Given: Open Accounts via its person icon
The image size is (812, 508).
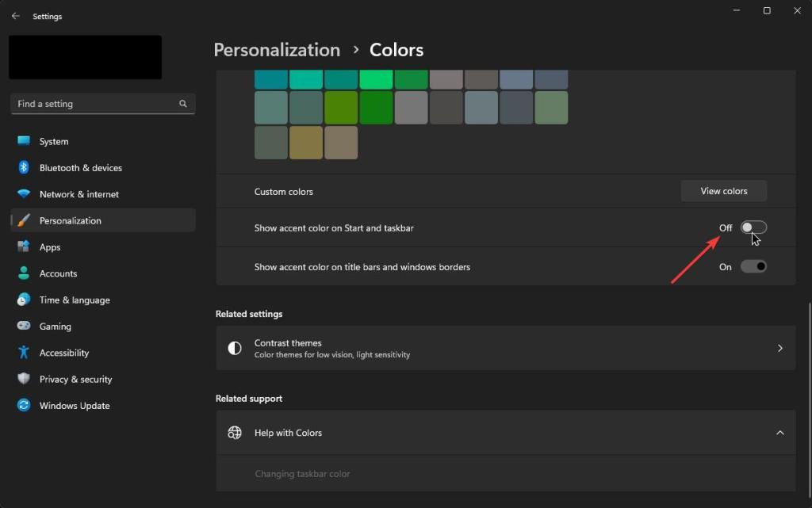Looking at the screenshot, I should coord(24,273).
